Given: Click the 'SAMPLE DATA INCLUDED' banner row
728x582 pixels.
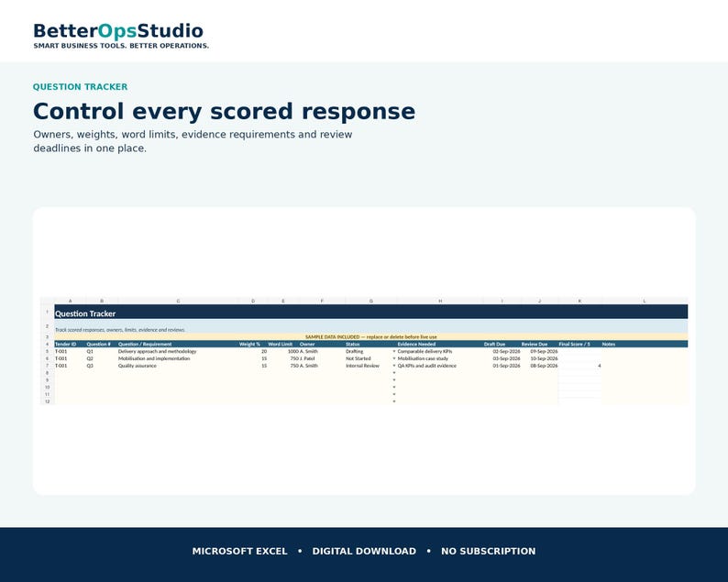Looking at the screenshot, I should pos(371,337).
